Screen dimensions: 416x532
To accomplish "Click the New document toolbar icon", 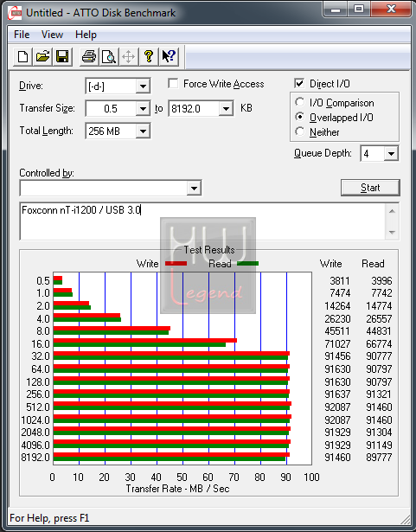I will pyautogui.click(x=22, y=56).
